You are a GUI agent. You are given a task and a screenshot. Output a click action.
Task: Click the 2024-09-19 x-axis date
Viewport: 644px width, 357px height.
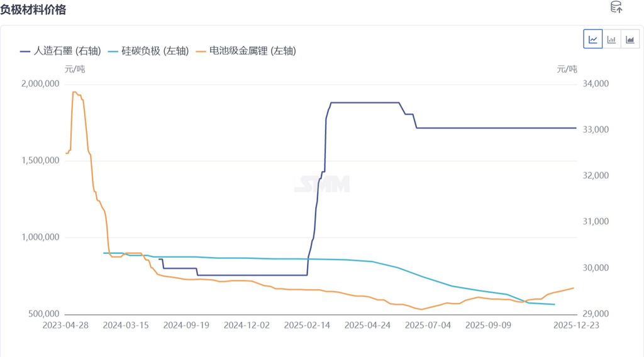(x=186, y=326)
